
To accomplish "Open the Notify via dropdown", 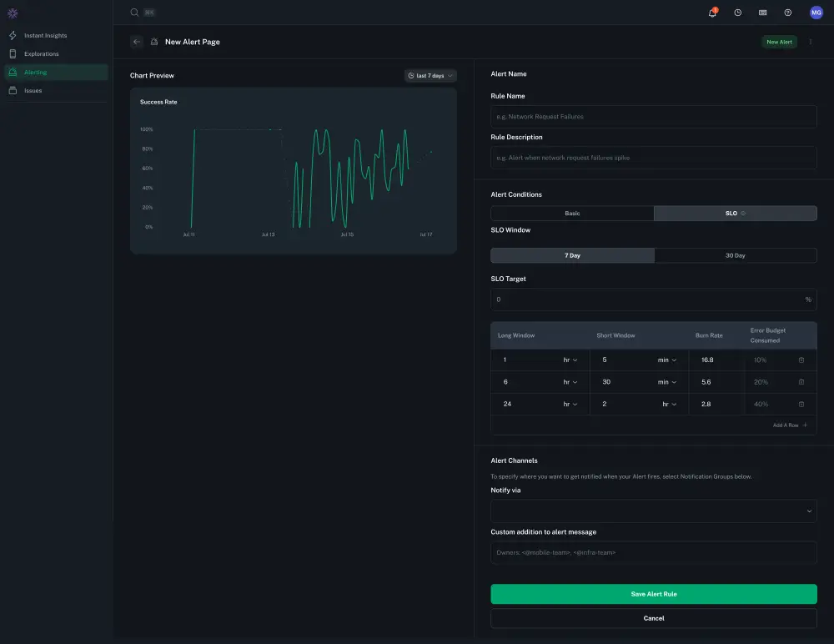I will (x=653, y=511).
